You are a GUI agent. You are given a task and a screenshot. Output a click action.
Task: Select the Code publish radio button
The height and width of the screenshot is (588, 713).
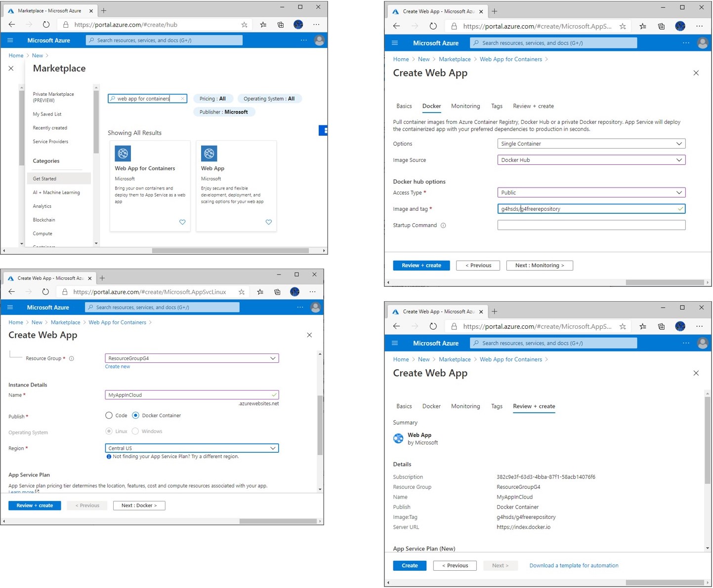[x=109, y=416]
